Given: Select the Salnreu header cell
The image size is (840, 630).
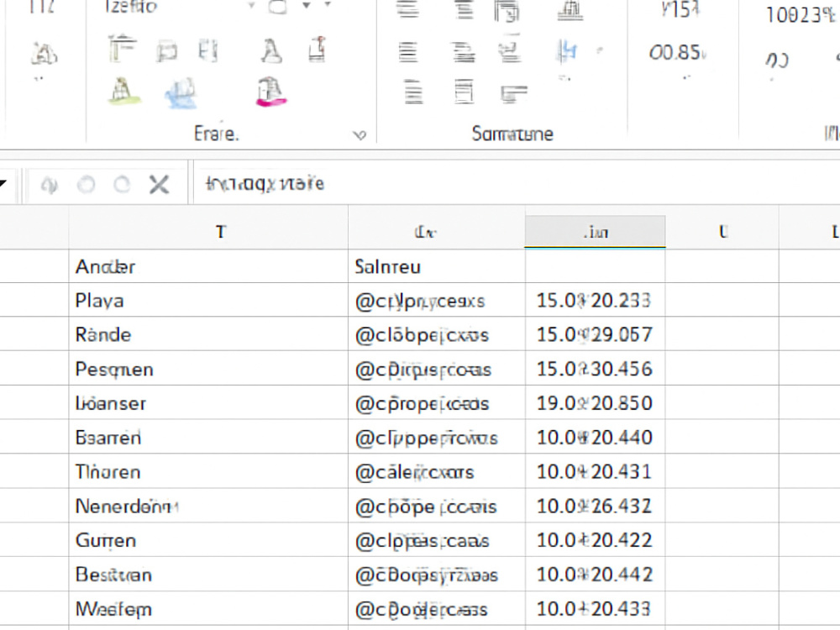Looking at the screenshot, I should pos(437,266).
